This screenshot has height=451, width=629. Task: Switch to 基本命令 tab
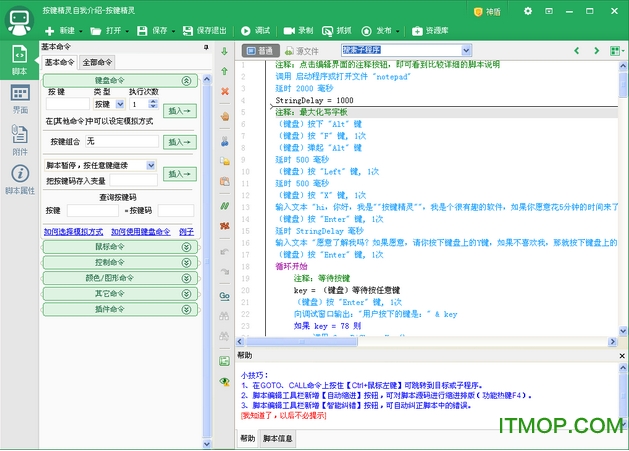click(x=59, y=62)
